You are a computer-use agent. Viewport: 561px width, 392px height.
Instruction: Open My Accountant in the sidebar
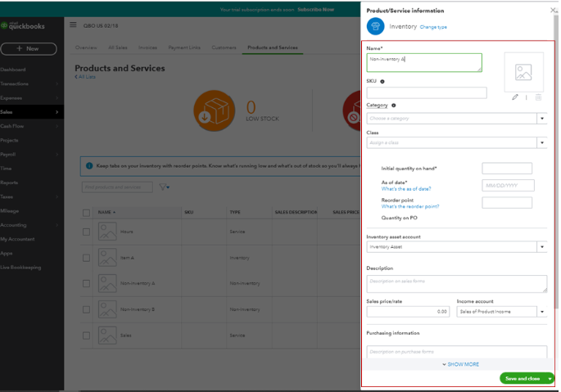tap(17, 239)
